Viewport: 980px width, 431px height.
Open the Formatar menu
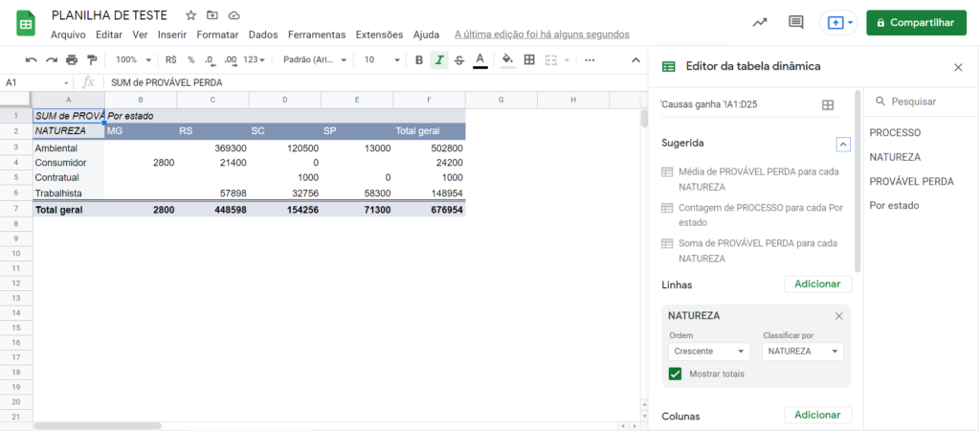point(217,34)
